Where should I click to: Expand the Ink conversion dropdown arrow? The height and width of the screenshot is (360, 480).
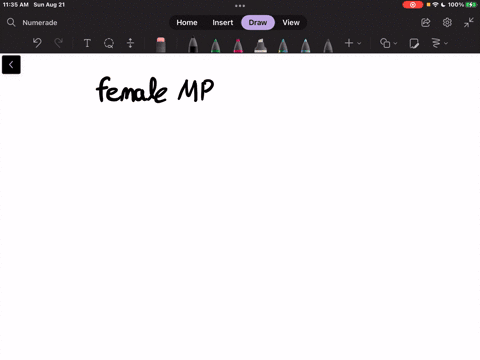tap(446, 43)
